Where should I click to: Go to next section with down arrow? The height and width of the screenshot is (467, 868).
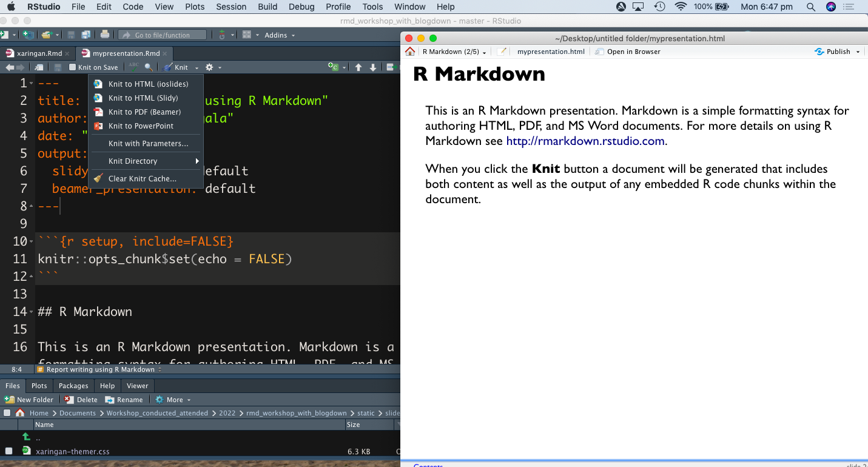(x=372, y=67)
